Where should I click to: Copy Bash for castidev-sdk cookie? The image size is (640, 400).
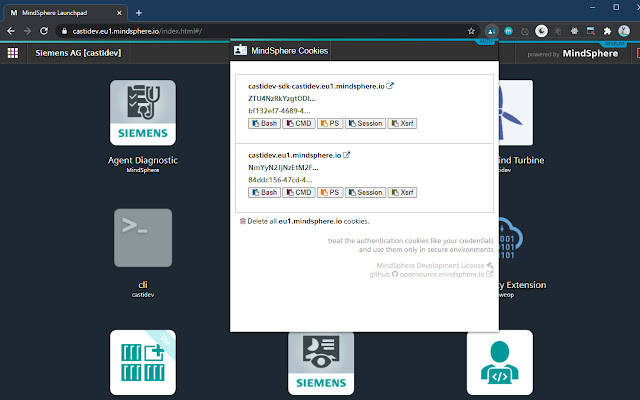[264, 123]
